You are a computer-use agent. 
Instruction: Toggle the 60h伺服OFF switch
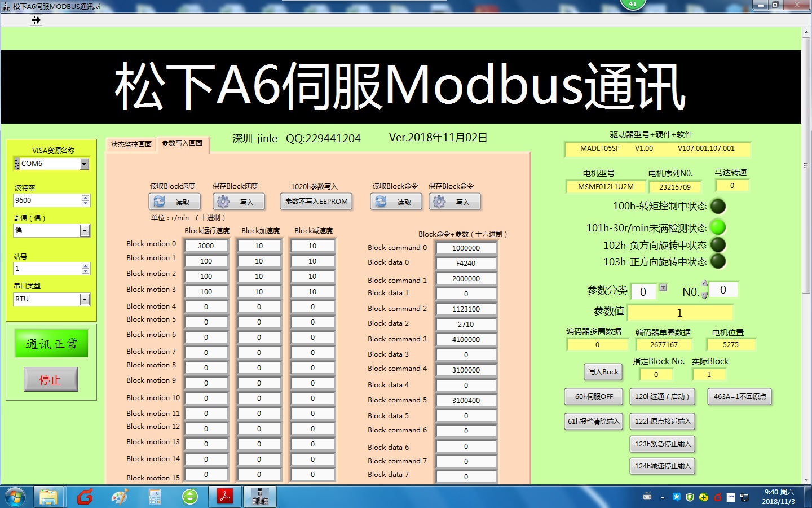click(593, 397)
